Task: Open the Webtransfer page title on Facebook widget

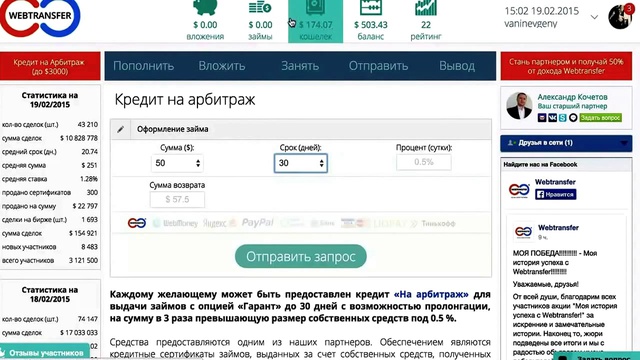Action: coord(555,182)
